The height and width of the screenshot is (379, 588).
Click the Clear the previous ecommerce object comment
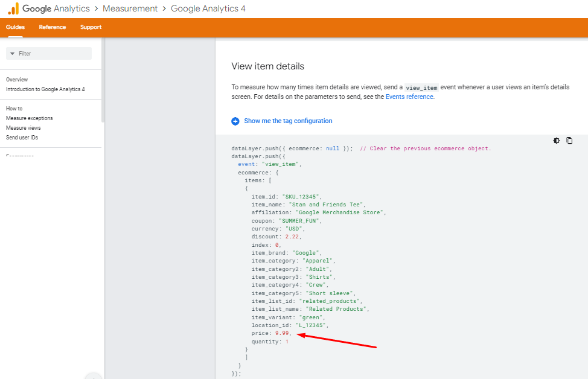pyautogui.click(x=425, y=148)
